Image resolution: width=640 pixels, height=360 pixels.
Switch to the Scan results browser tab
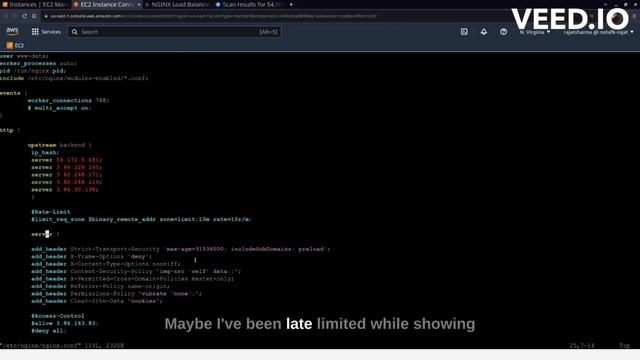248,4
